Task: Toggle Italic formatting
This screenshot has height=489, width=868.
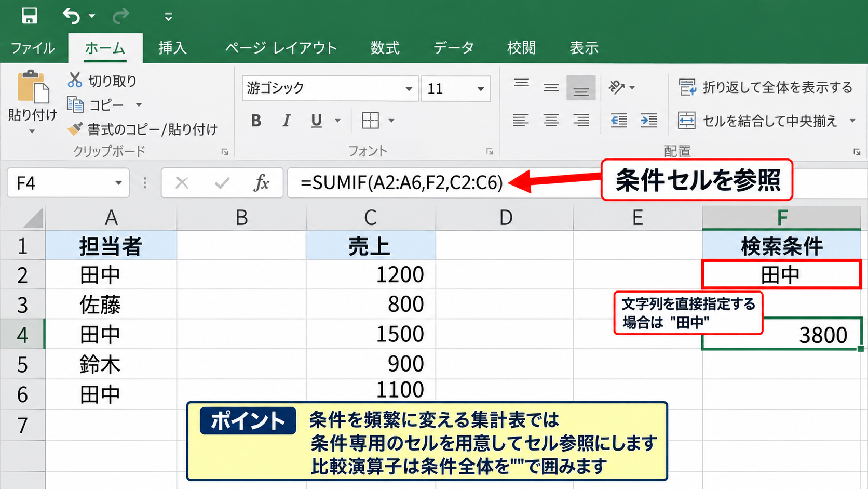Action: [286, 121]
